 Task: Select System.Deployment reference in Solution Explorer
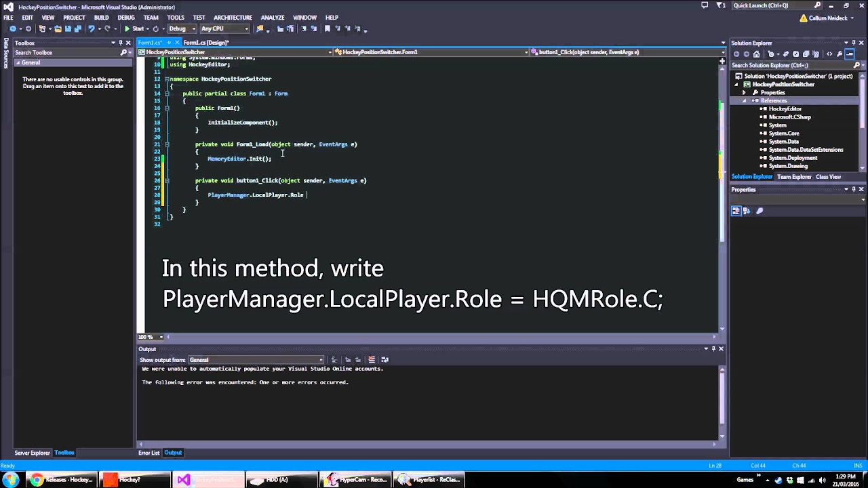pos(793,158)
